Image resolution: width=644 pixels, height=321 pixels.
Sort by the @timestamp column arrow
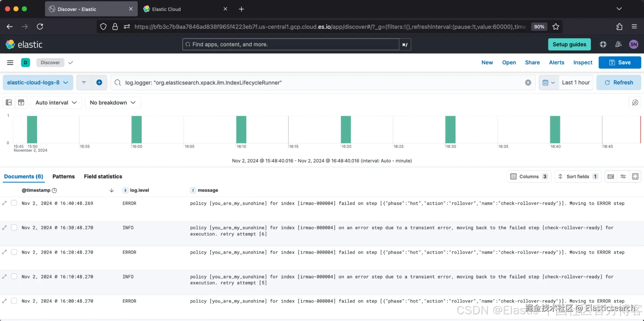point(111,190)
